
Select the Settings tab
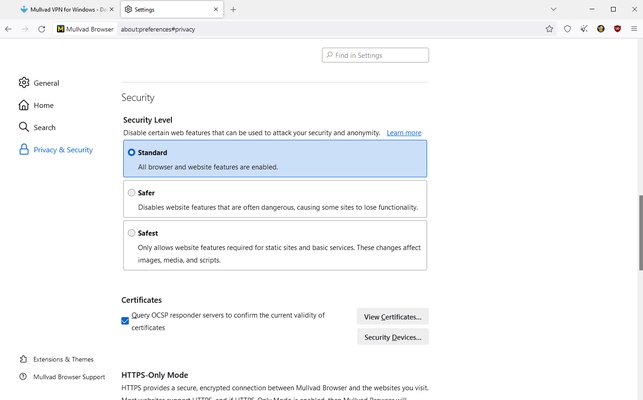point(172,9)
